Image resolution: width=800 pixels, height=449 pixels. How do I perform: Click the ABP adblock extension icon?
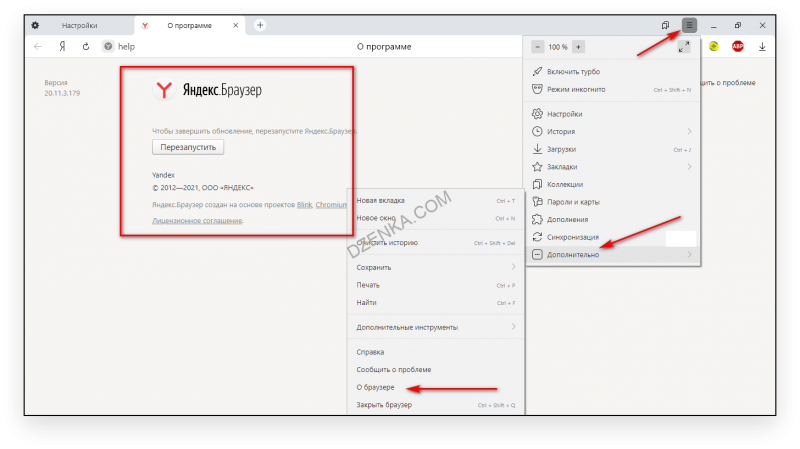coord(738,46)
